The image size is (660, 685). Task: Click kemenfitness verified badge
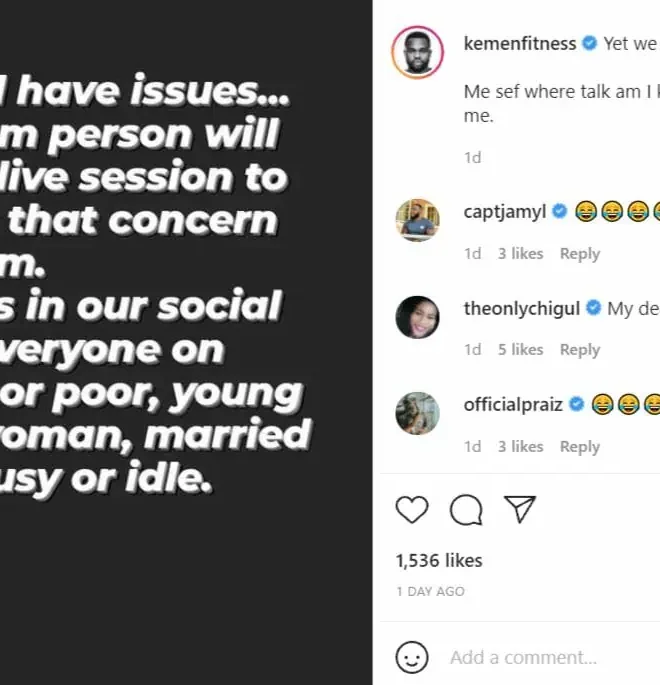[591, 44]
